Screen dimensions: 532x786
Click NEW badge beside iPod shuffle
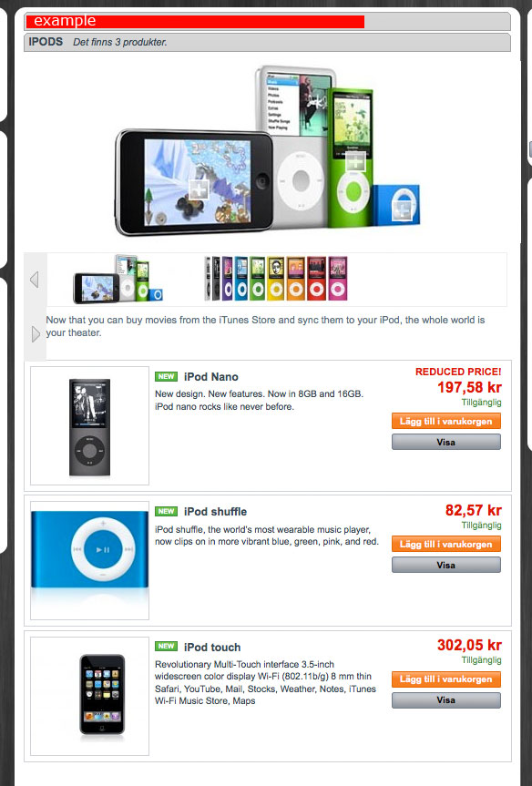pyautogui.click(x=166, y=511)
